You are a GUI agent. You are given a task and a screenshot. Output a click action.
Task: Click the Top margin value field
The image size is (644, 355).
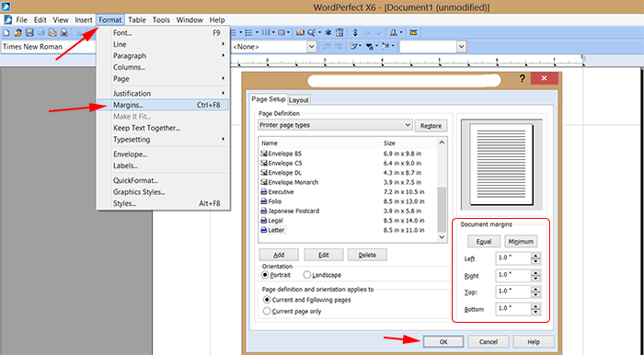513,292
